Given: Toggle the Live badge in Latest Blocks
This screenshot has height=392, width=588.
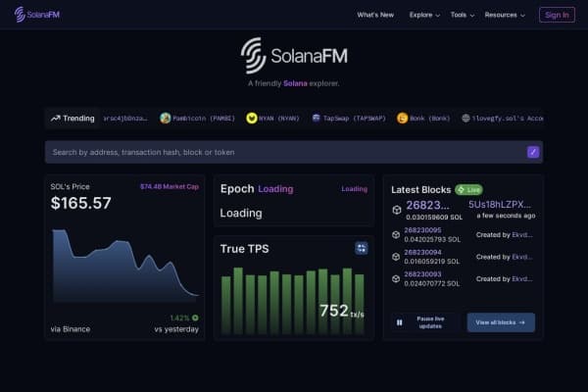Looking at the screenshot, I should click(468, 190).
